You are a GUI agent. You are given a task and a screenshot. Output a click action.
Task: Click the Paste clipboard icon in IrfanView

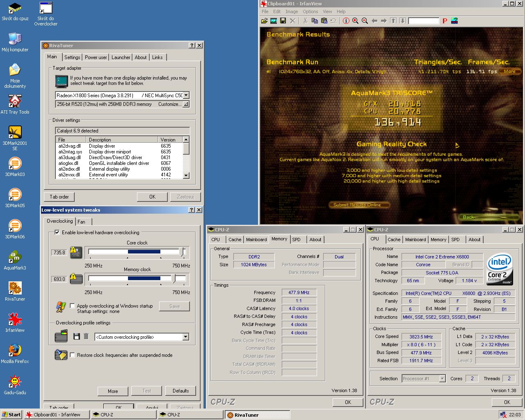point(324,21)
